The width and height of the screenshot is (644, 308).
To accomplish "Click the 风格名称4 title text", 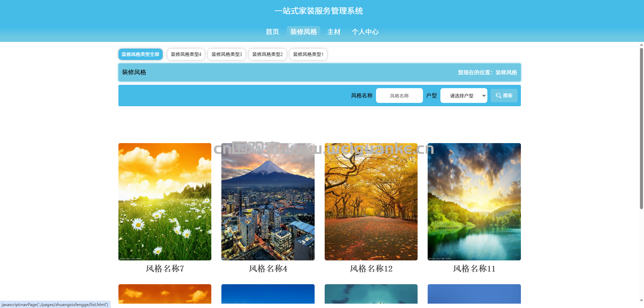I will pyautogui.click(x=268, y=268).
